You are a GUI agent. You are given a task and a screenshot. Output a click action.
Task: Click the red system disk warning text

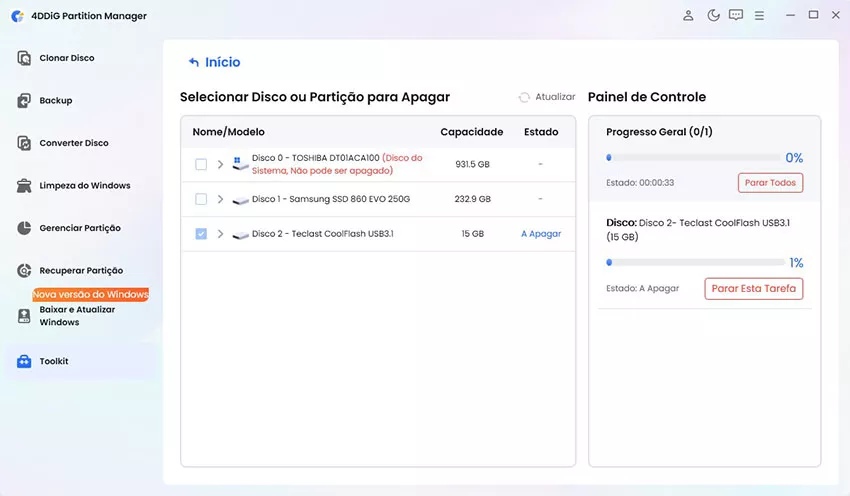click(x=337, y=164)
